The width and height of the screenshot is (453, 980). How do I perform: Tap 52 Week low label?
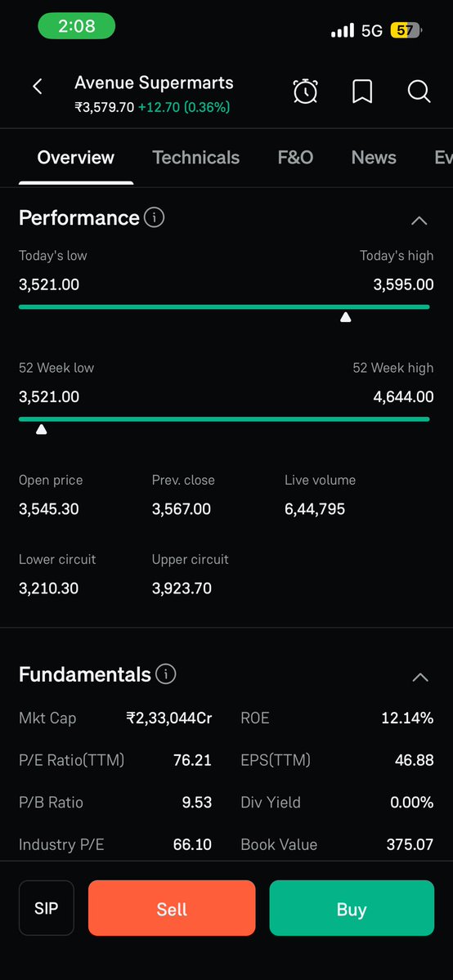[56, 368]
